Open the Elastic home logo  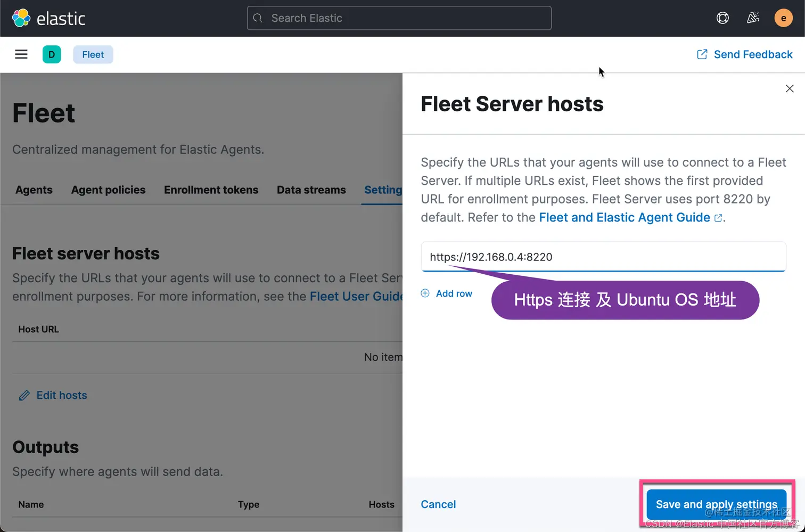click(x=48, y=18)
